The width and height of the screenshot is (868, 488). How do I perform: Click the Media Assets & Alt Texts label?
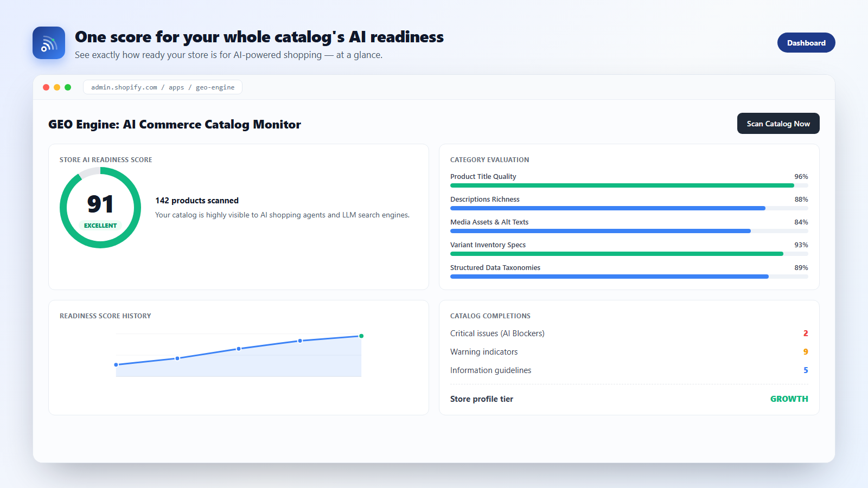(x=489, y=222)
